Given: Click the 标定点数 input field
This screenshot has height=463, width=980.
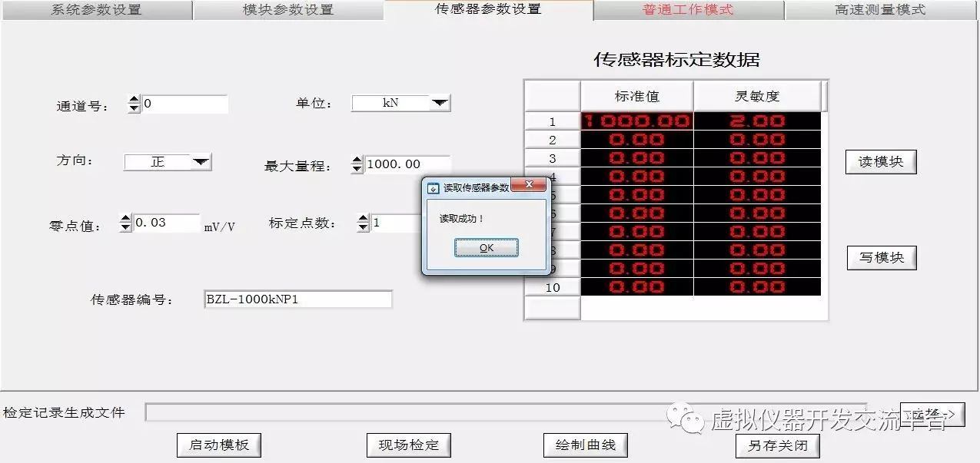Looking at the screenshot, I should (x=397, y=223).
